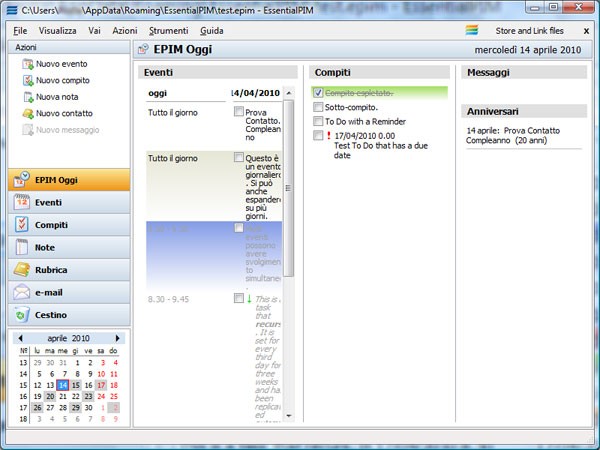This screenshot has height=450, width=600.
Task: Open the Rubrica address book
Action: pos(68,269)
